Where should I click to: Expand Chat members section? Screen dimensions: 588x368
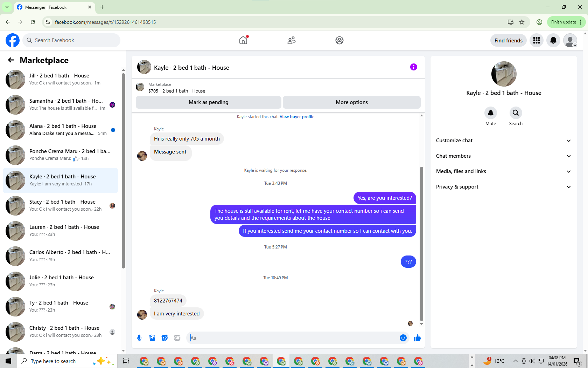pos(504,156)
